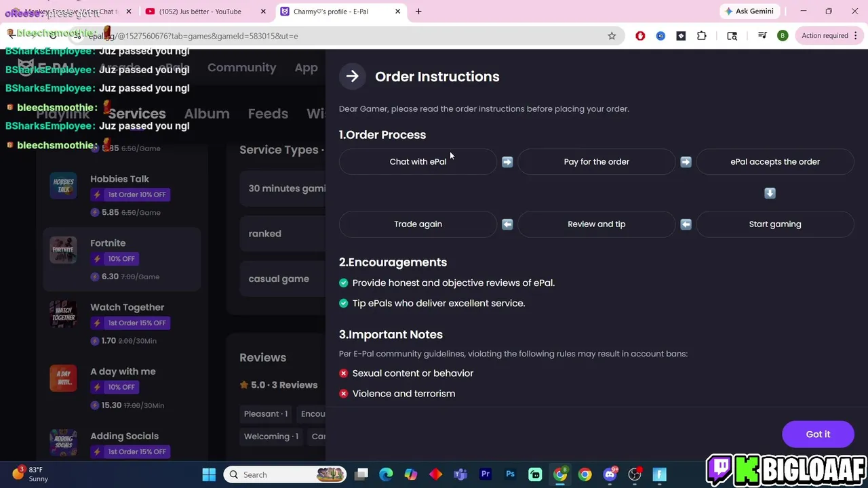
Task: Close the YouTube tab
Action: 263,12
